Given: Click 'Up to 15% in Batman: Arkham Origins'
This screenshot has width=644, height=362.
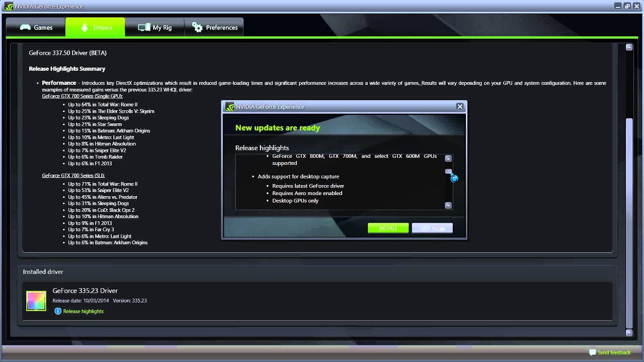Looking at the screenshot, I should pos(109,131).
